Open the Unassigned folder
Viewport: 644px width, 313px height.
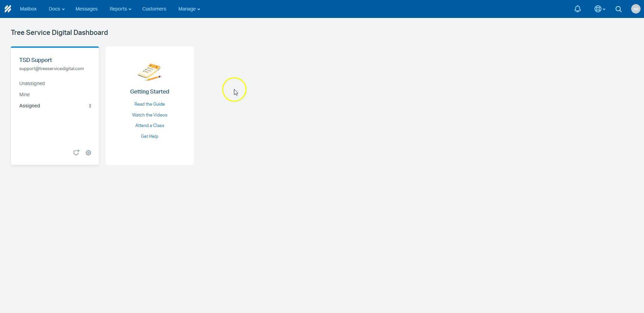click(32, 83)
